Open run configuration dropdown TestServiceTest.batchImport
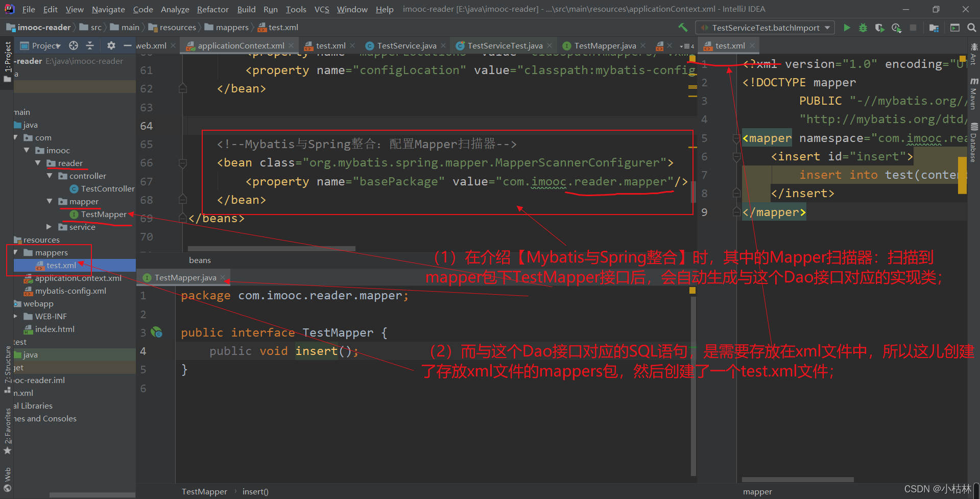Viewport: 980px width, 499px height. (x=765, y=28)
